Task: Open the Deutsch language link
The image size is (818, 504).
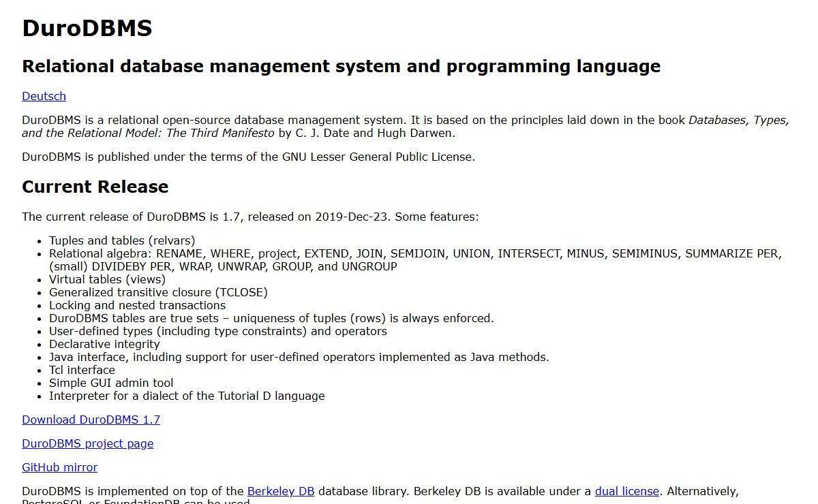Action: [x=44, y=96]
